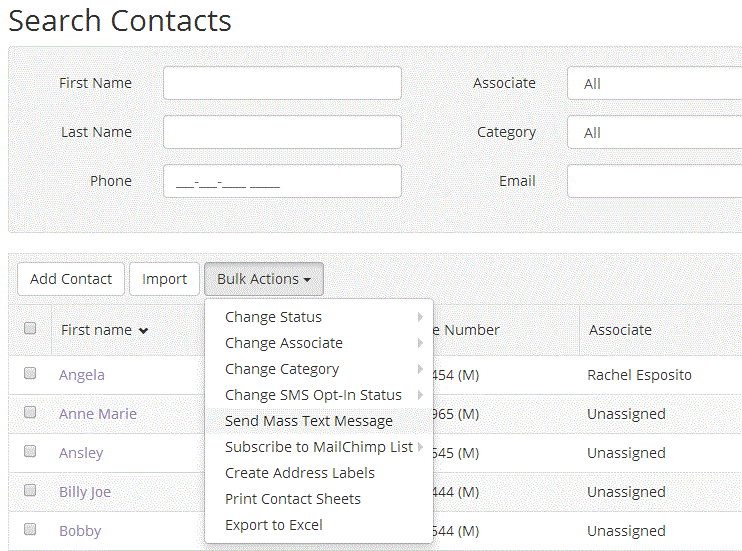This screenshot has width=742, height=551.
Task: Open the Bulk Actions dropdown
Action: (264, 279)
